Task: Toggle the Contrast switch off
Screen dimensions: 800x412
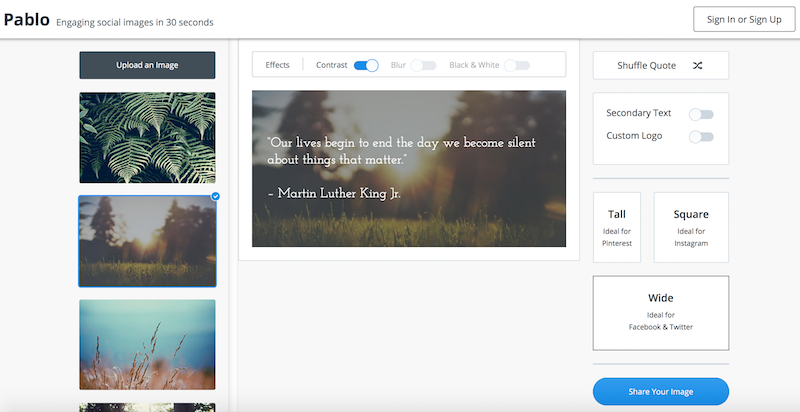Action: (366, 65)
